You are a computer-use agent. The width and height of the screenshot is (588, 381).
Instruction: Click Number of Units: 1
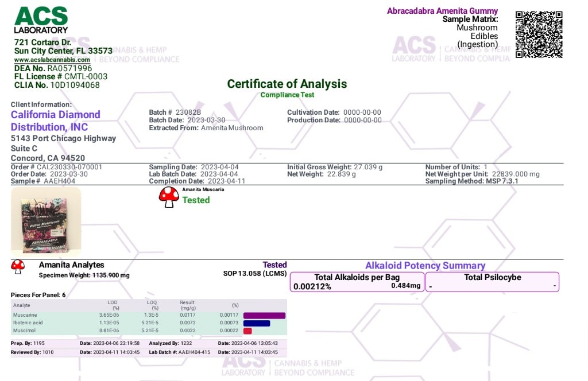[x=457, y=167]
